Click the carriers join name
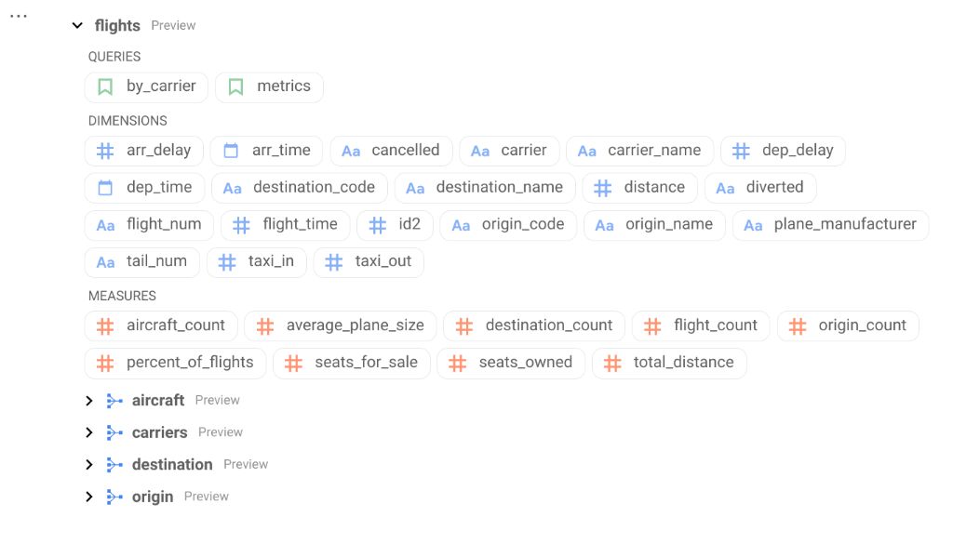980x544 pixels. coord(159,432)
